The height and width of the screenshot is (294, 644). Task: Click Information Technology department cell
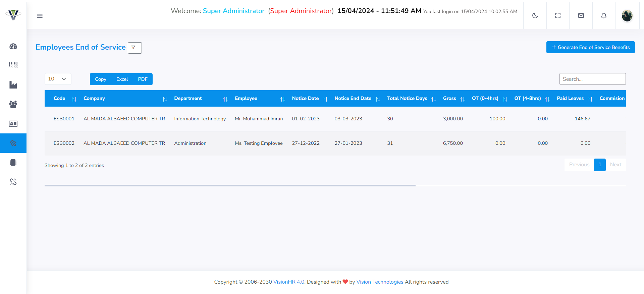pyautogui.click(x=200, y=119)
